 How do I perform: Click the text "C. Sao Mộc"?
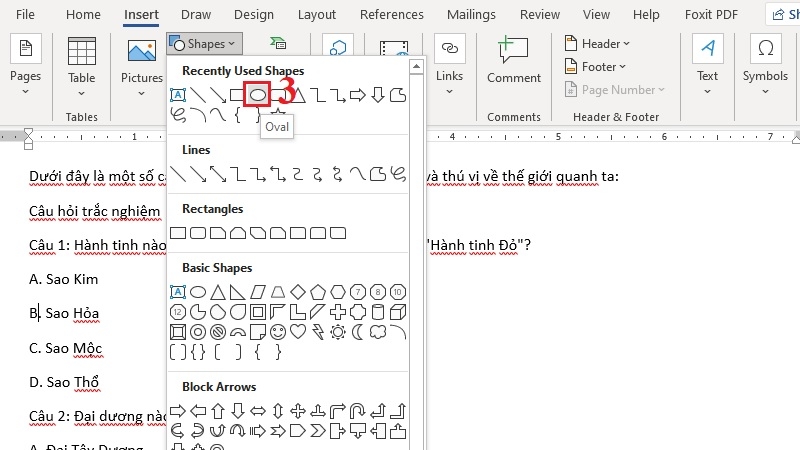[x=65, y=348]
